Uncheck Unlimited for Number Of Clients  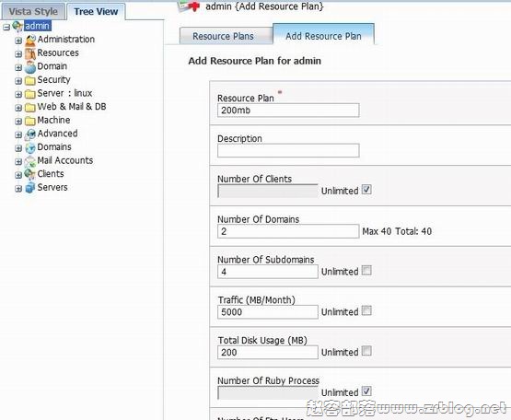click(366, 190)
